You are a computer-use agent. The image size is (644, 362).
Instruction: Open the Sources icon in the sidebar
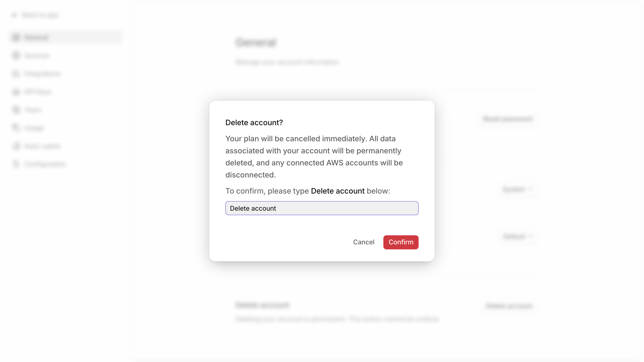tap(16, 55)
